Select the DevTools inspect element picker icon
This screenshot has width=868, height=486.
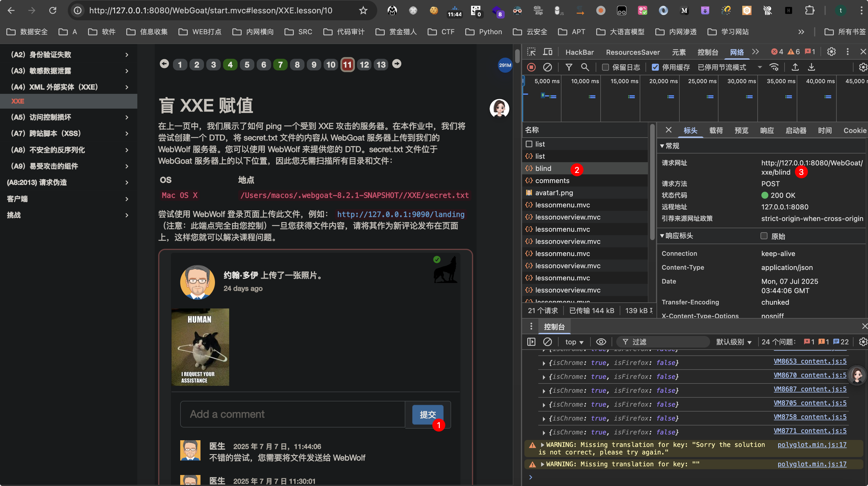[x=531, y=52]
